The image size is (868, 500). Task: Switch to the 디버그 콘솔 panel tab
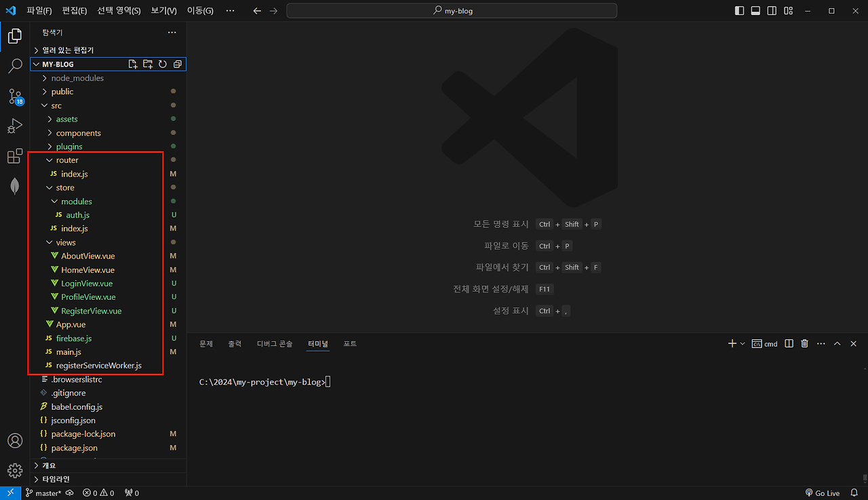[x=275, y=344]
